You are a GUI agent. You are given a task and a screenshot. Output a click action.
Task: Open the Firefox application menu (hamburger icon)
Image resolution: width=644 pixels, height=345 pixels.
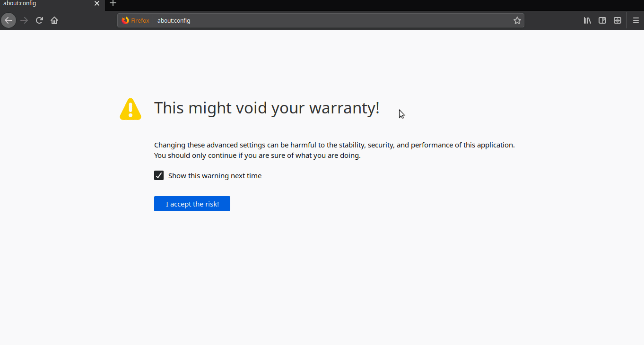tap(636, 20)
